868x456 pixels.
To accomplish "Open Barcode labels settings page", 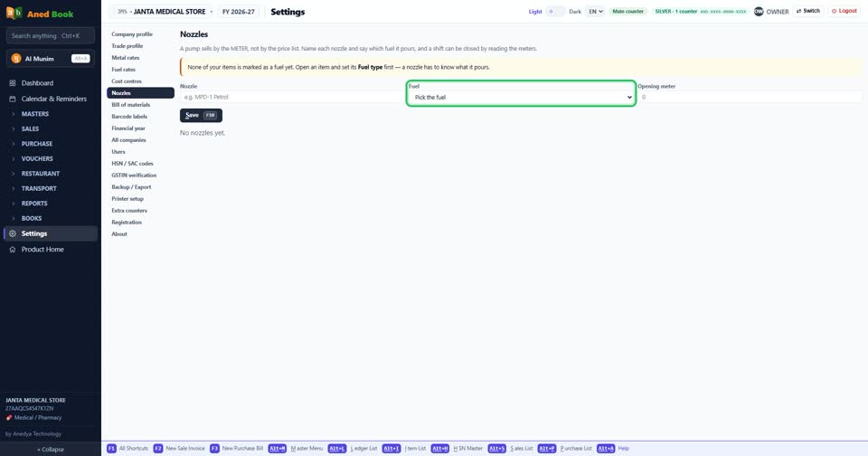I will coord(140,117).
